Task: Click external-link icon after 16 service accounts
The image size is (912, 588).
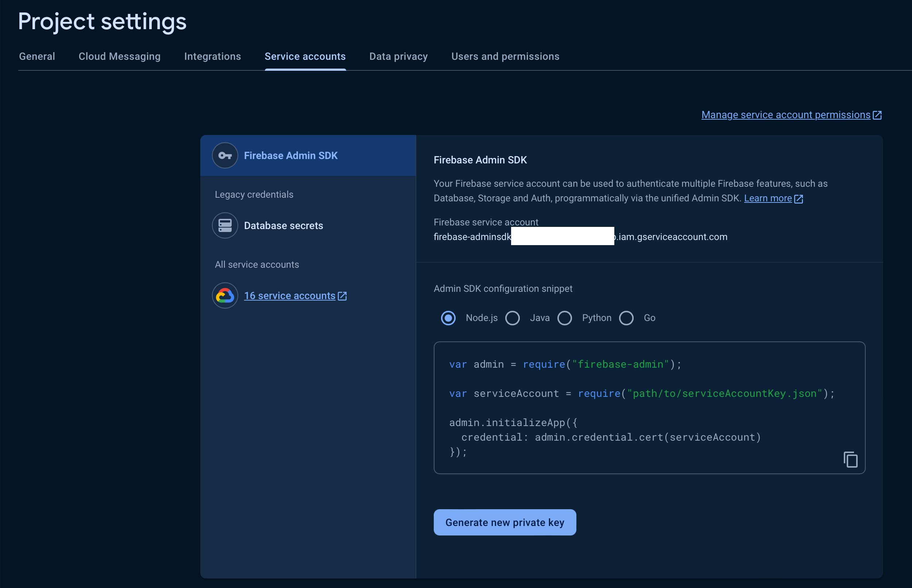Action: tap(343, 296)
